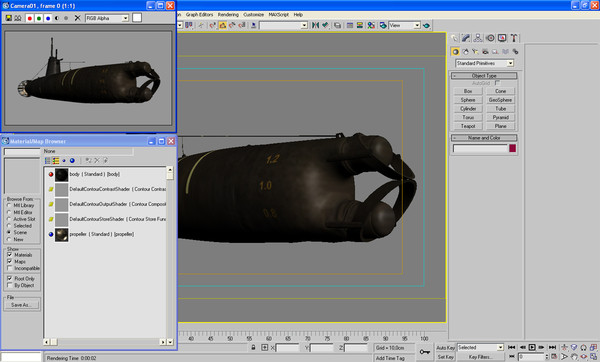The image size is (600, 362).
Task: Open Customize menu
Action: pos(253,15)
